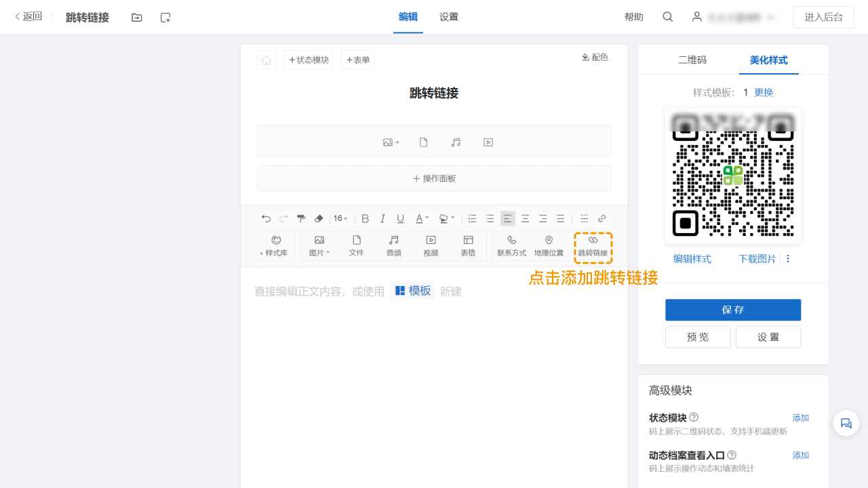Add a video using the 视频 icon
This screenshot has width=868, height=488.
[431, 245]
